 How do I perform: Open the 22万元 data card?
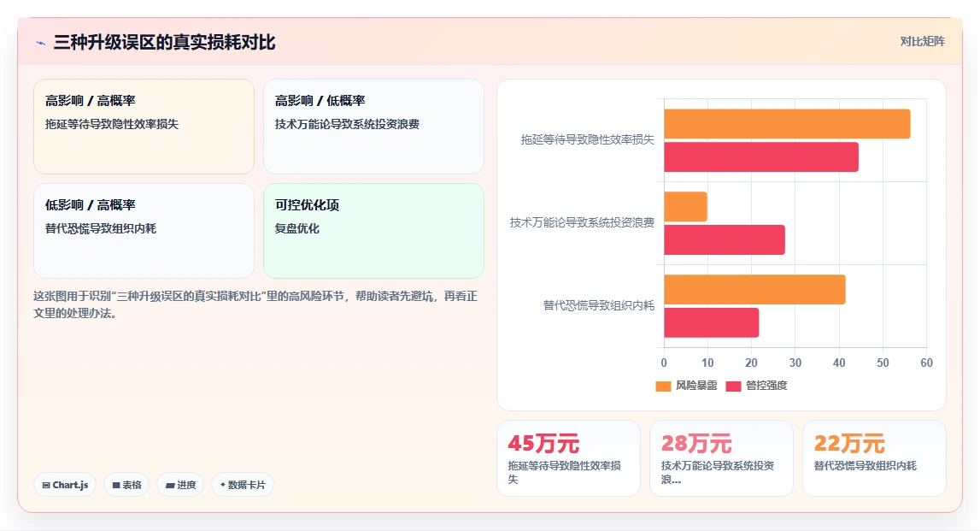click(874, 458)
